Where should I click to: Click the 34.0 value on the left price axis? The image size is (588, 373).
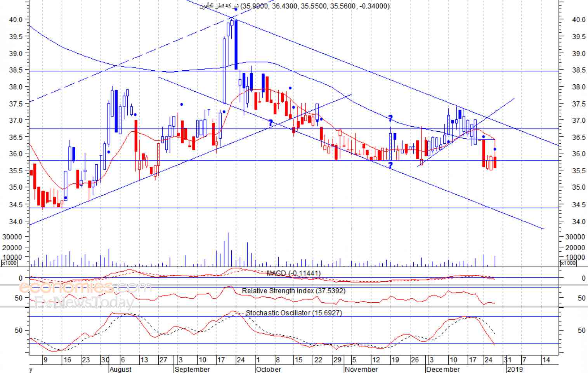[16, 221]
